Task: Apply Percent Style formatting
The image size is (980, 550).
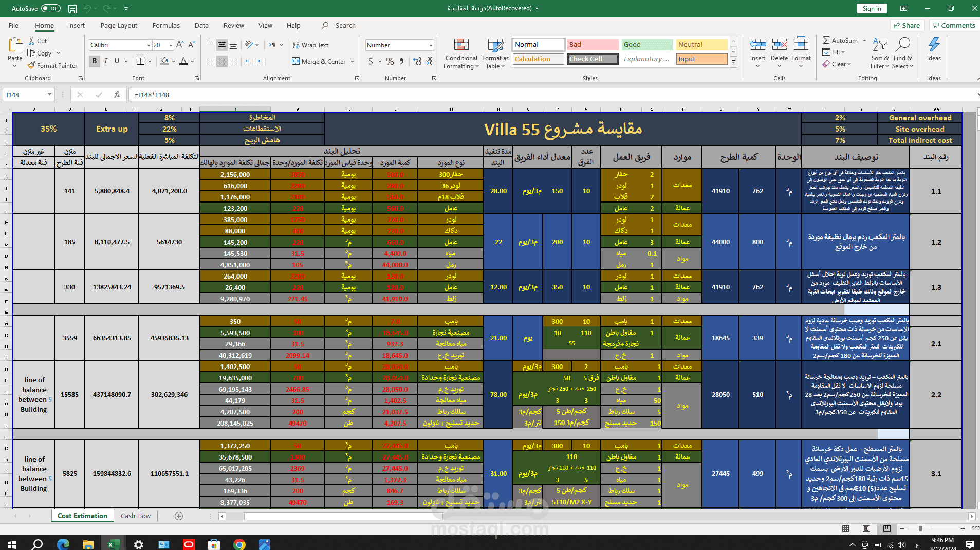Action: [389, 61]
